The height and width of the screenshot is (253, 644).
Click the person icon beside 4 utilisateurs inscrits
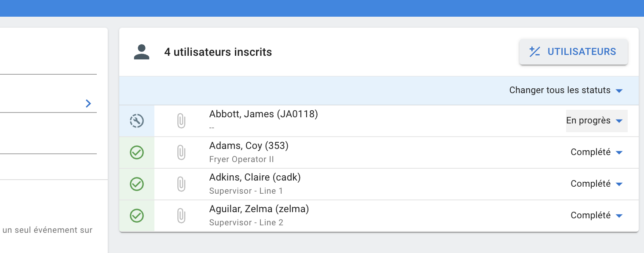(x=142, y=52)
